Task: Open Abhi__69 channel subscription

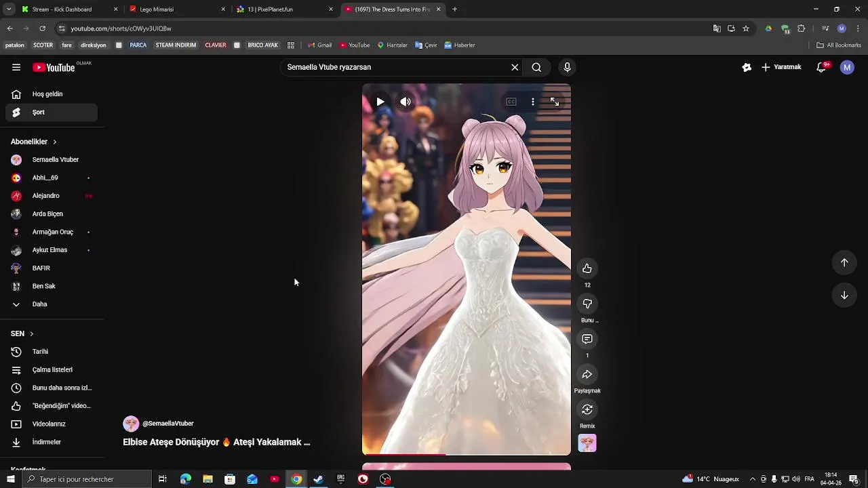Action: tap(52, 178)
